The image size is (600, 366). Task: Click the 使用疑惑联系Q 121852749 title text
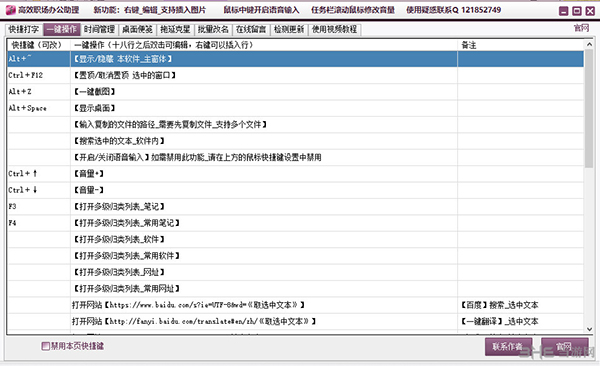(x=453, y=10)
